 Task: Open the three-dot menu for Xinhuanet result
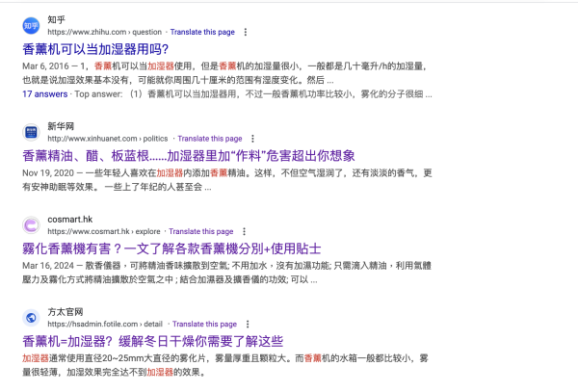coord(253,139)
